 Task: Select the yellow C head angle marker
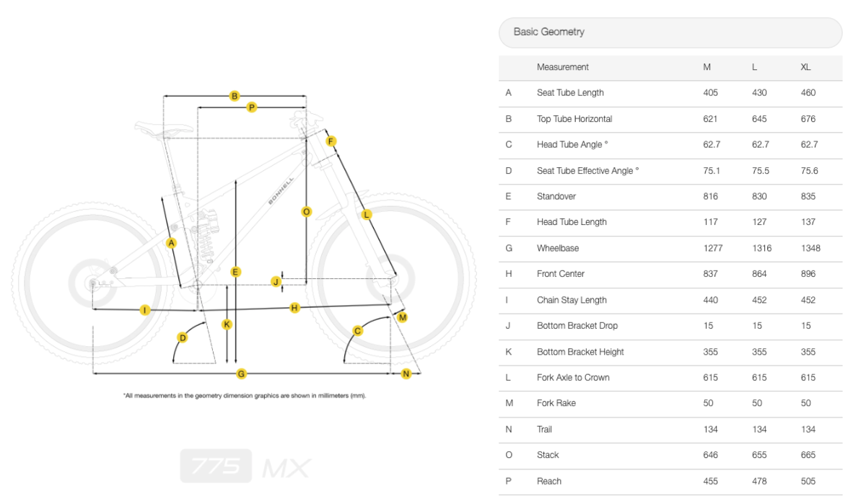357,331
